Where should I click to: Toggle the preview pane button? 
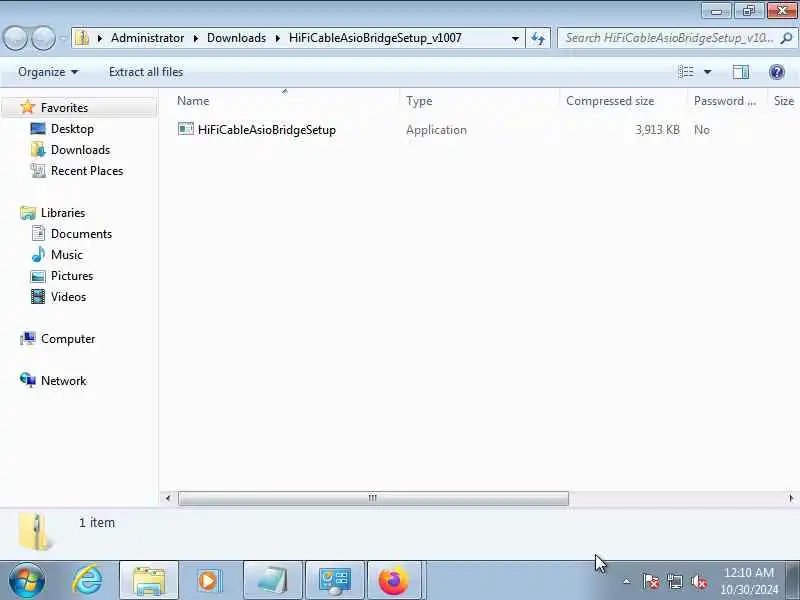(740, 72)
